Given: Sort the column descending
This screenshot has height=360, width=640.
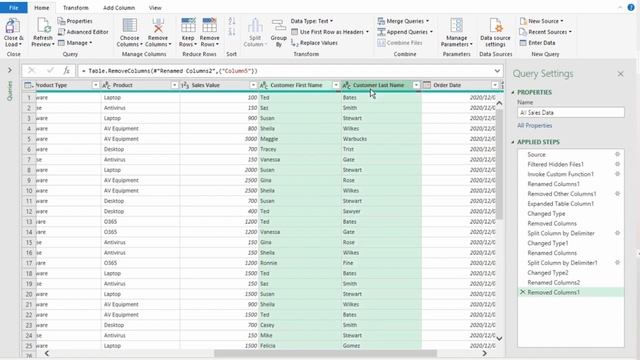Looking at the screenshot, I should 232,32.
